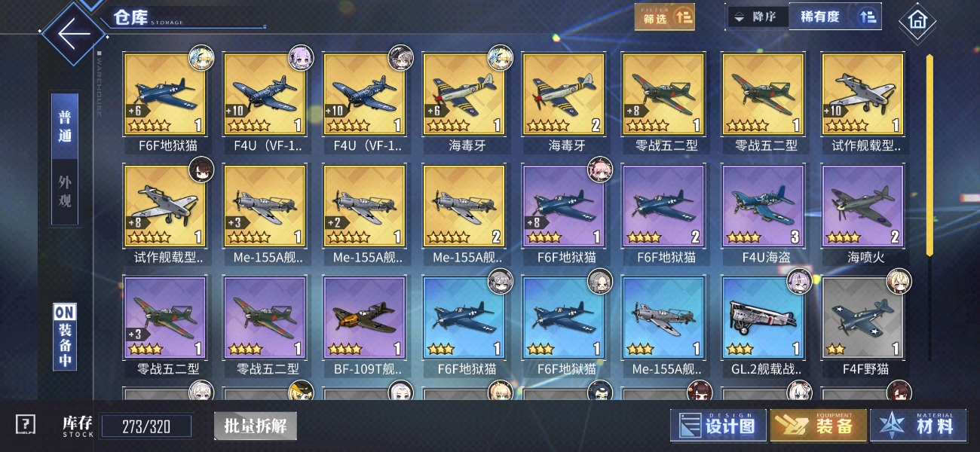Switch to 外观 appearance view
Viewport: 980px width, 452px height.
[x=65, y=193]
